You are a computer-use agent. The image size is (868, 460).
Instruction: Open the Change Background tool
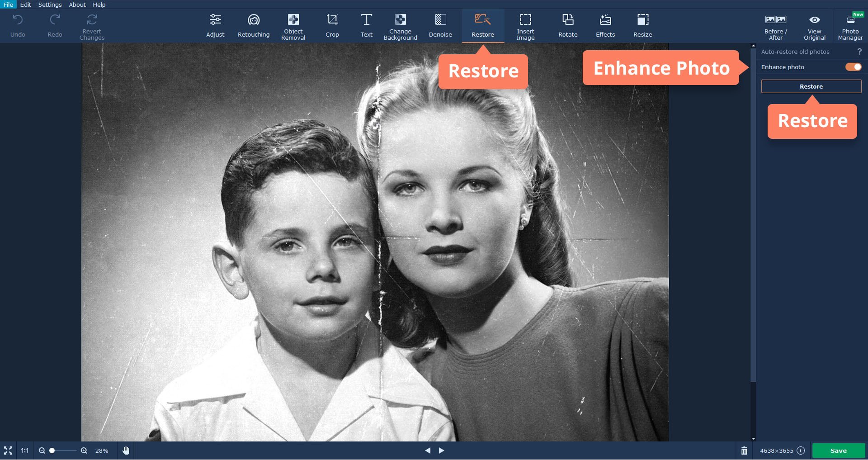pos(401,26)
